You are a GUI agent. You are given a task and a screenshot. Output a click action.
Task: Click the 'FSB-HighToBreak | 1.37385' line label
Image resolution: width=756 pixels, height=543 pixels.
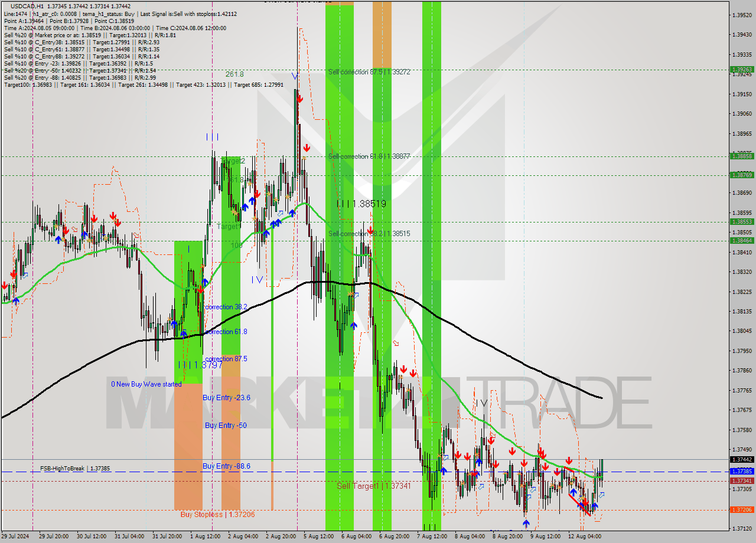pos(75,468)
